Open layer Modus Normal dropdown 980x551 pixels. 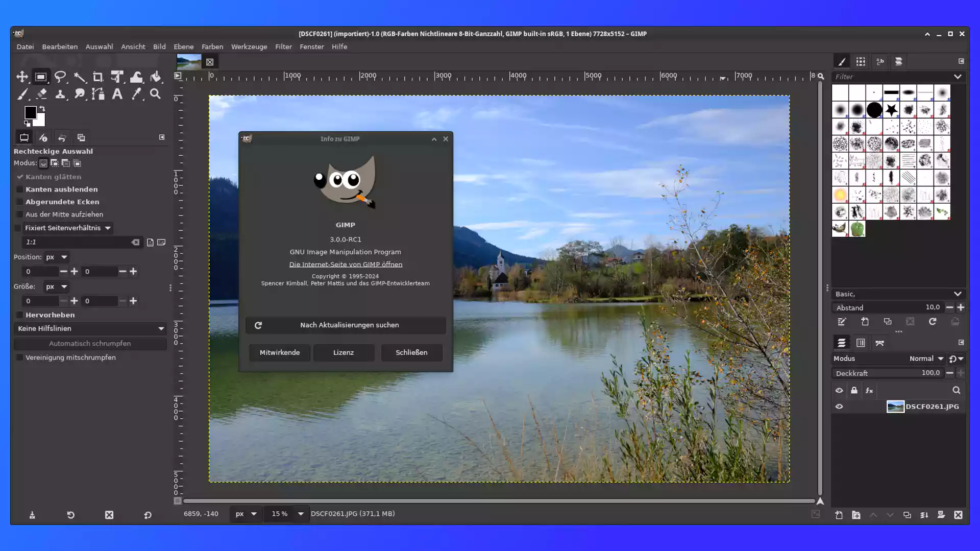pyautogui.click(x=926, y=358)
